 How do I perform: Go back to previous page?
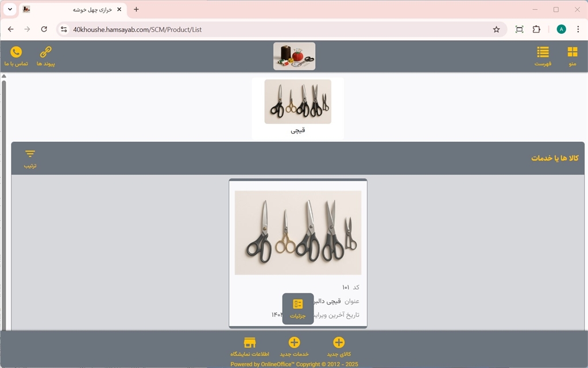coord(10,29)
